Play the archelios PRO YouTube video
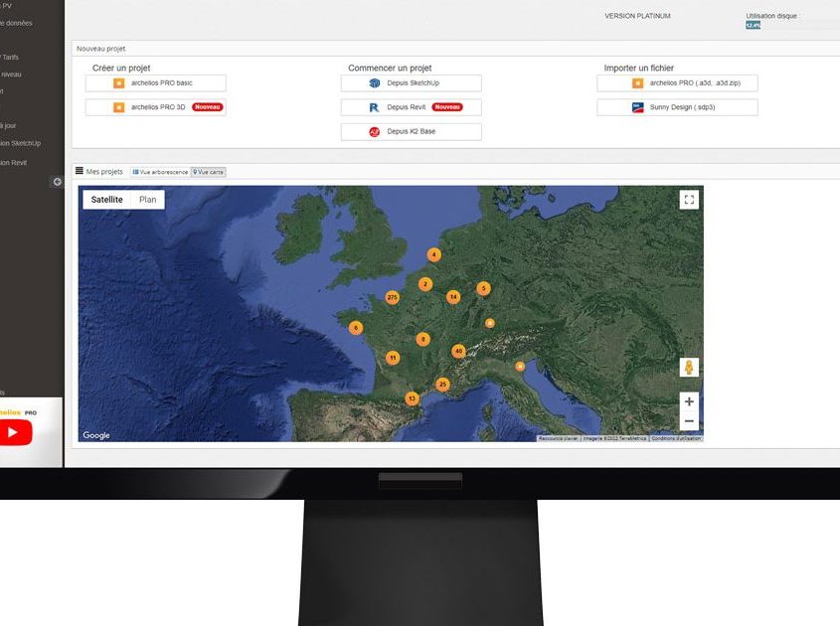Image resolution: width=840 pixels, height=626 pixels. 15,432
